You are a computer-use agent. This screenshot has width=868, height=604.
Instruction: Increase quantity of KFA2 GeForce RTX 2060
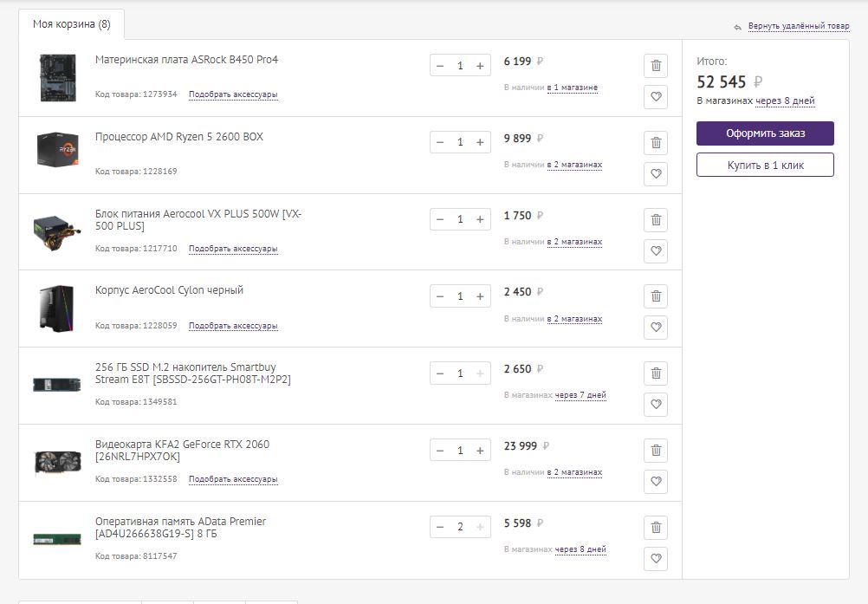(x=480, y=450)
